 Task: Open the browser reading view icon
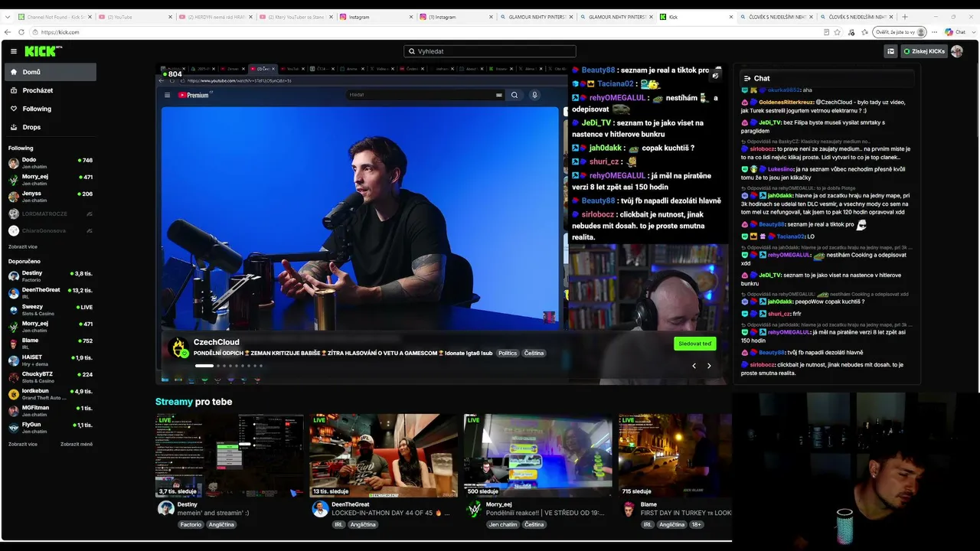826,32
